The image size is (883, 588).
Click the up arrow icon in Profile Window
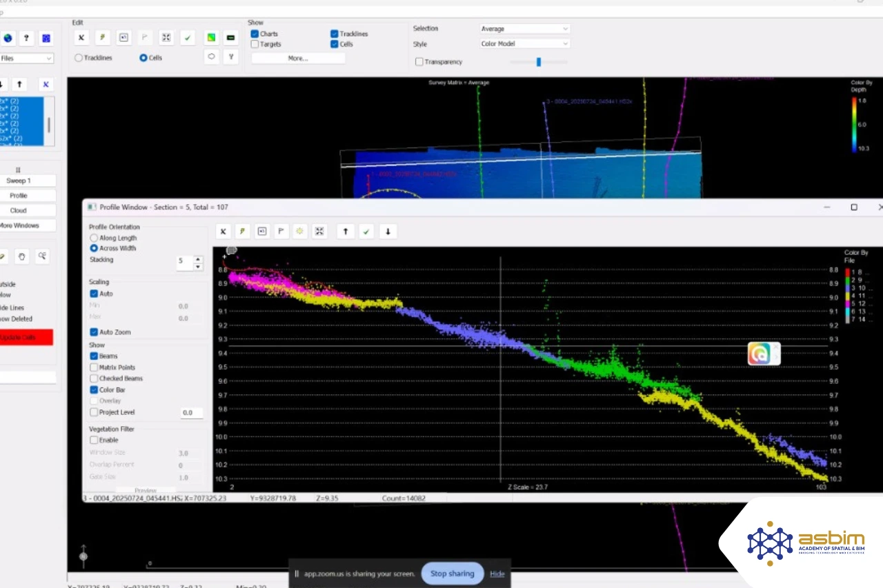tap(346, 232)
